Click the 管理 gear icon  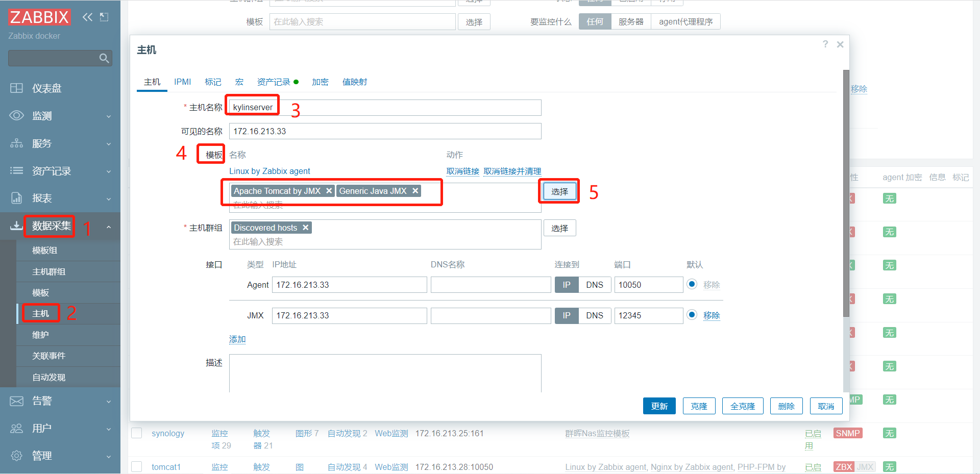point(16,456)
